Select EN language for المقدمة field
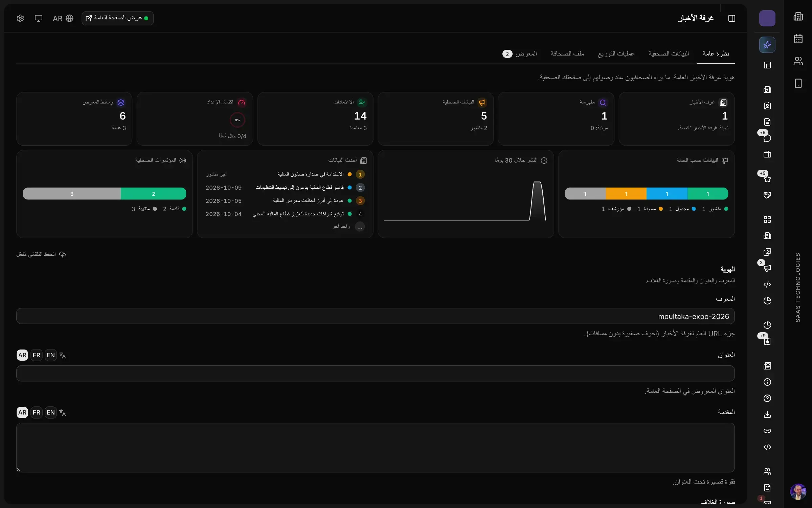The image size is (812, 508). pos(51,412)
